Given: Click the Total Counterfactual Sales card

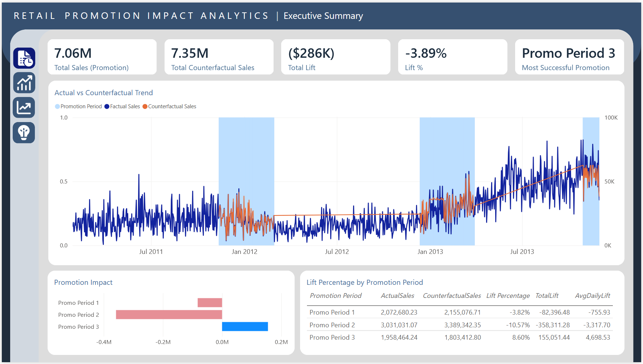Looking at the screenshot, I should coord(219,57).
